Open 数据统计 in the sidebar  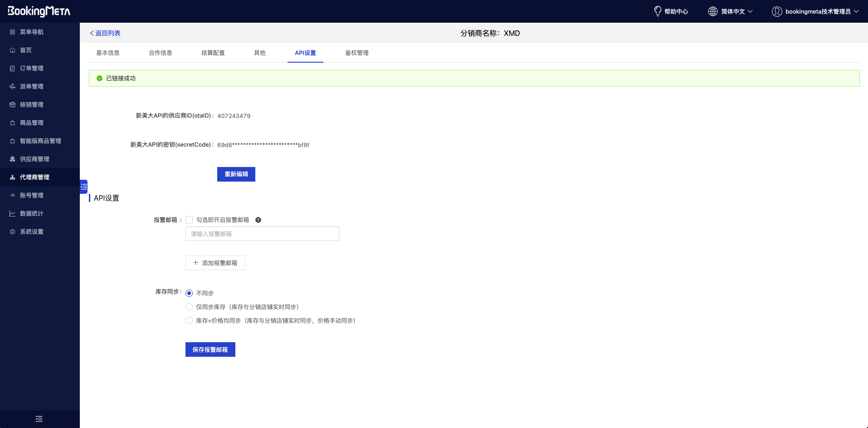click(32, 213)
